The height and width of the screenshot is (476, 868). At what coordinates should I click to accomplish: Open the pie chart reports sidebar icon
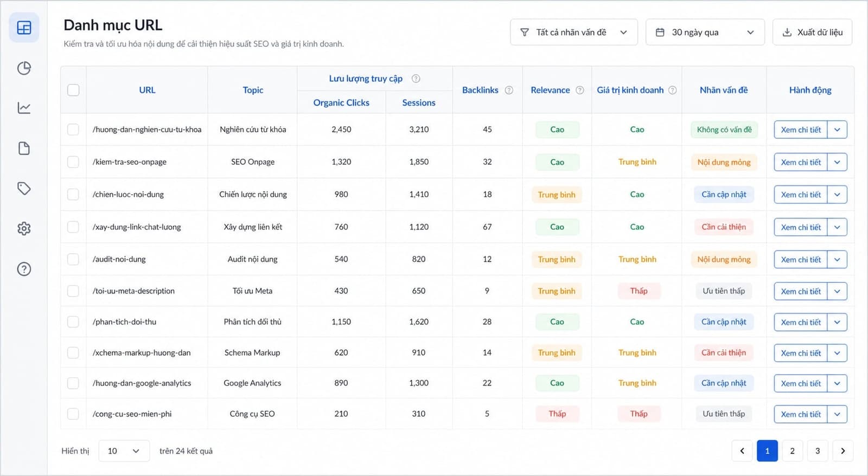pos(24,68)
